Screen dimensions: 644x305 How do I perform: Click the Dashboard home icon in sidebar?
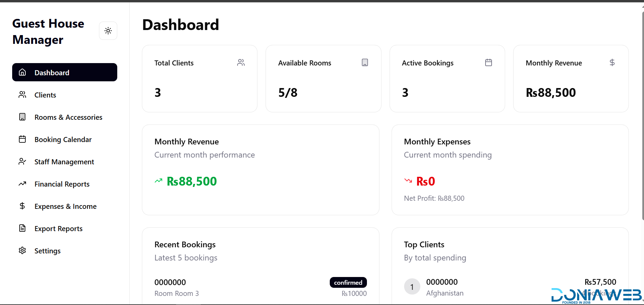[22, 72]
